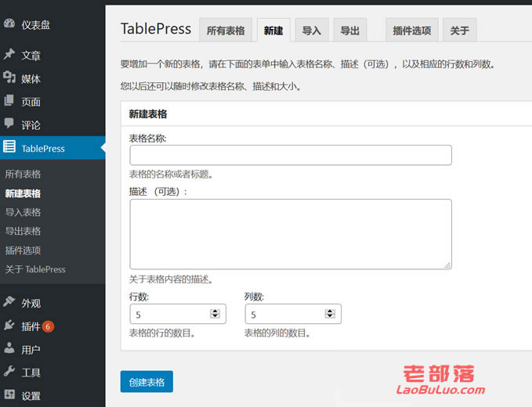Click the hint text 表格的名称或者标题
The image size is (532, 407).
coord(171,175)
